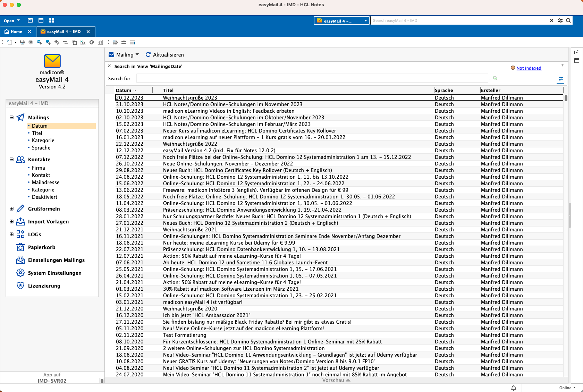Click the Print toolbar icon

point(22,42)
